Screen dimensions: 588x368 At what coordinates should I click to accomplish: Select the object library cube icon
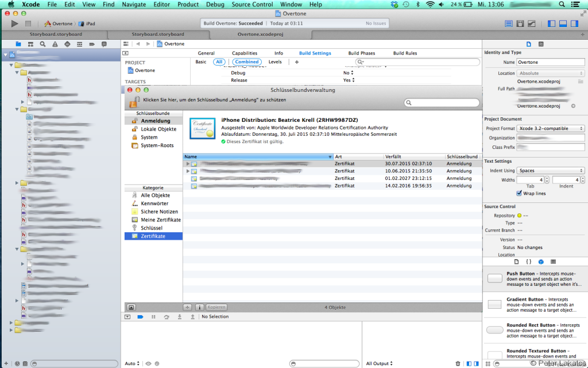click(x=541, y=262)
